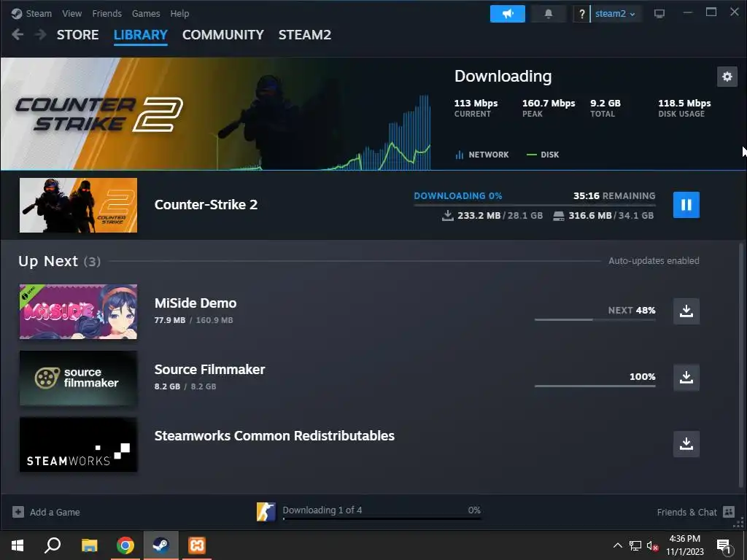Screen dimensions: 747x560
Task: Click the Counter-Strike 2 title
Action: (206, 205)
